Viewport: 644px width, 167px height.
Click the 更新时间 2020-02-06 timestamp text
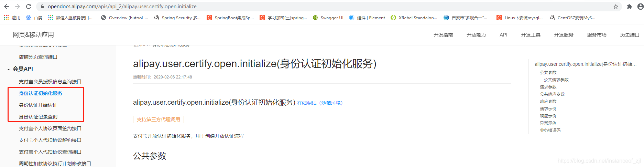click(x=163, y=77)
